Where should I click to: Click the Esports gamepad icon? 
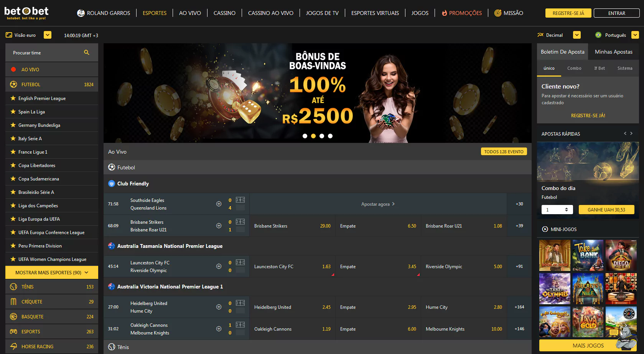pos(13,331)
